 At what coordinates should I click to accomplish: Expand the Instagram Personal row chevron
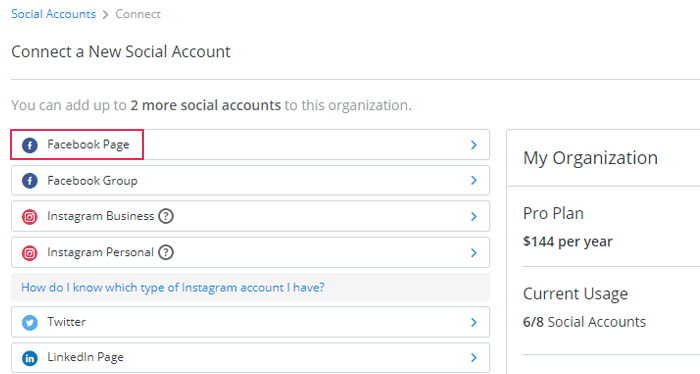coord(474,253)
